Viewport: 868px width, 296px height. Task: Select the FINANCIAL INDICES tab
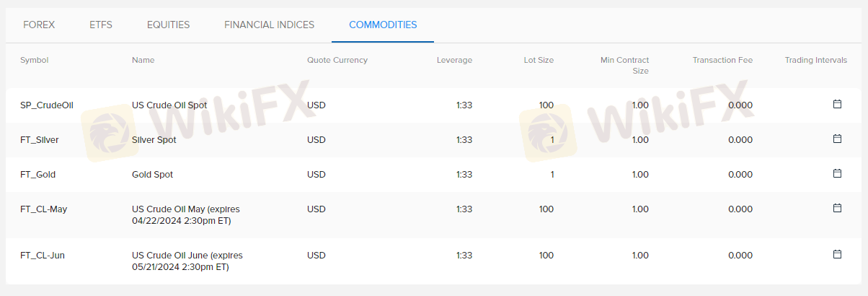pos(269,25)
